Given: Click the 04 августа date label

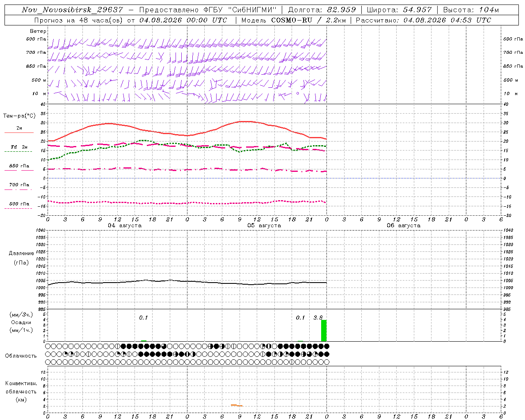Looking at the screenshot, I should [x=125, y=225].
